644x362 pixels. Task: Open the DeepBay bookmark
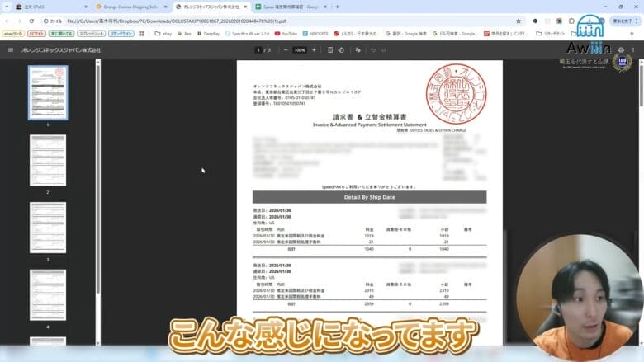209,34
